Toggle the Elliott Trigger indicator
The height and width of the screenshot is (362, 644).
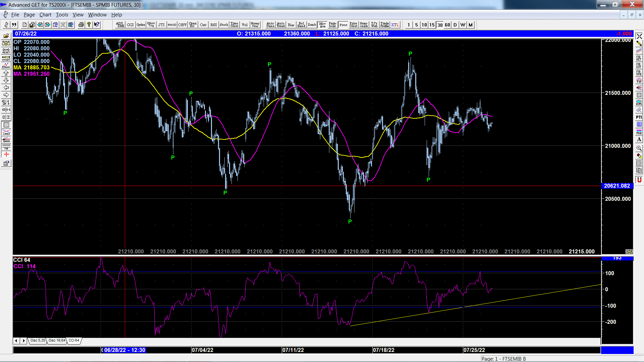point(151,25)
